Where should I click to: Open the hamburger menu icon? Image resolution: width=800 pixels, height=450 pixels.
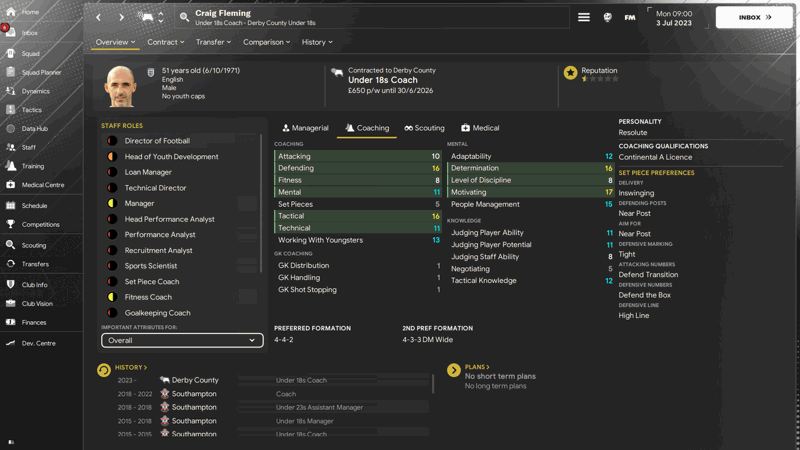pyautogui.click(x=584, y=17)
